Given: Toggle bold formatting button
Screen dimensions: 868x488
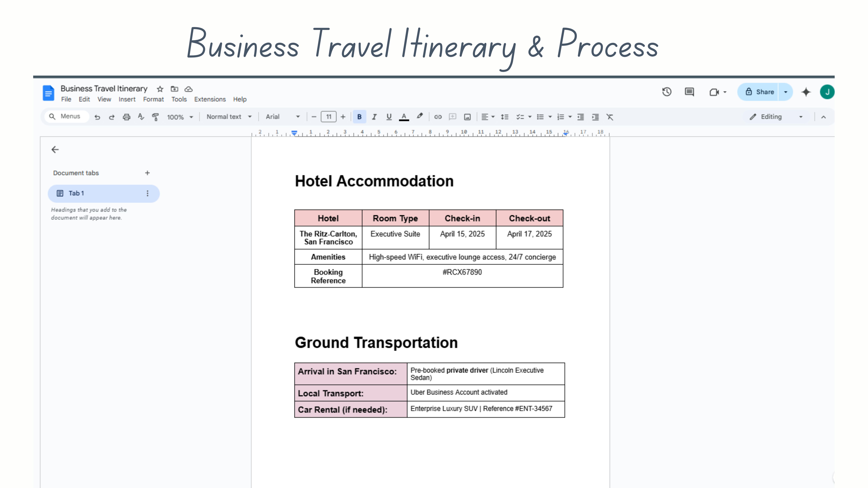Looking at the screenshot, I should point(359,117).
